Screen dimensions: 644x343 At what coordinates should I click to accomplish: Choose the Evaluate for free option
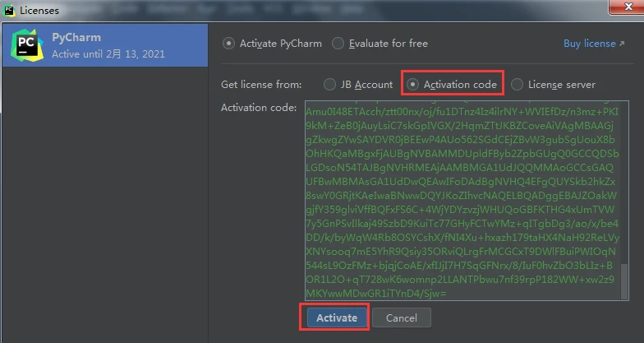(x=338, y=44)
